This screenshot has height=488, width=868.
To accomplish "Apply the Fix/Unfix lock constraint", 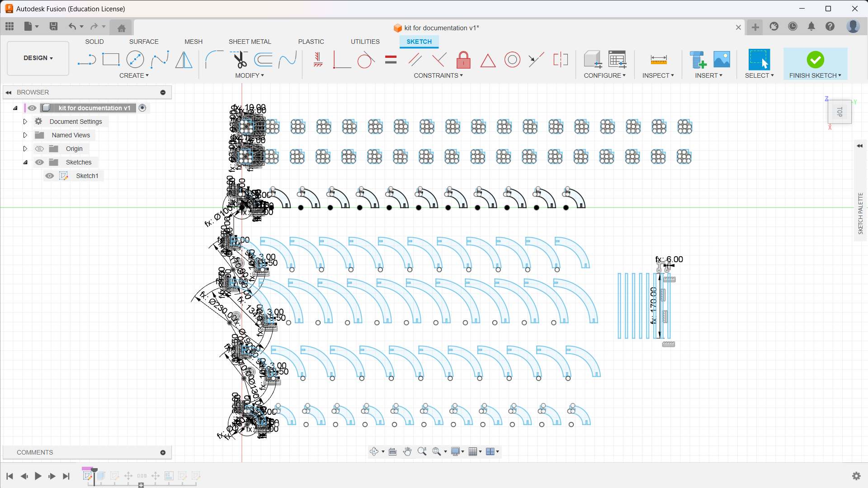I will click(463, 60).
